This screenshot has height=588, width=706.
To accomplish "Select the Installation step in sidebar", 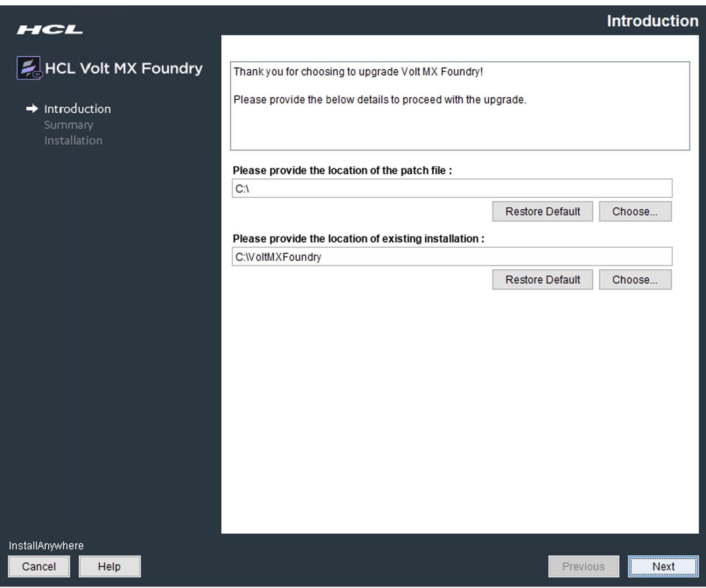I will coord(73,141).
